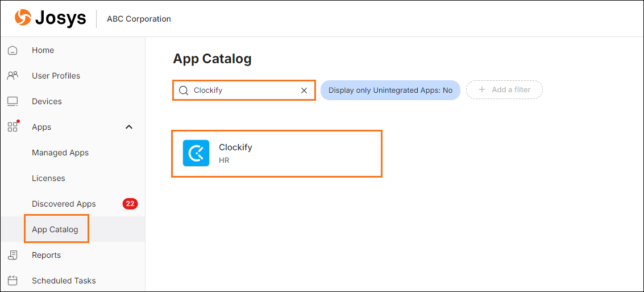Open Scheduled Tasks

pos(64,281)
